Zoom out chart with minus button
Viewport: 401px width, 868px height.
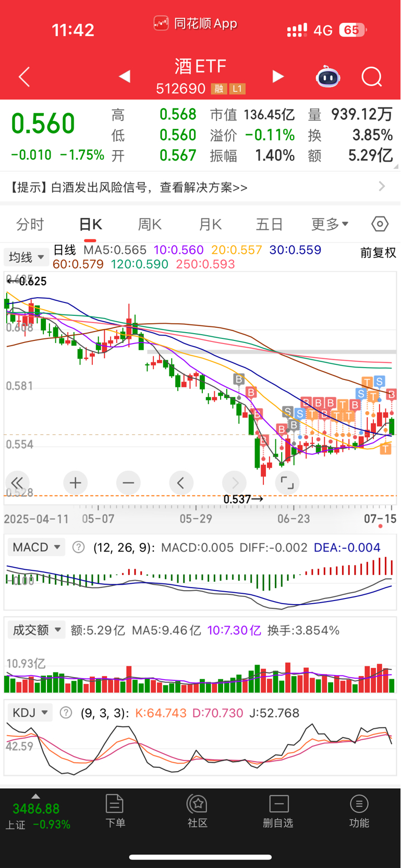(x=128, y=483)
